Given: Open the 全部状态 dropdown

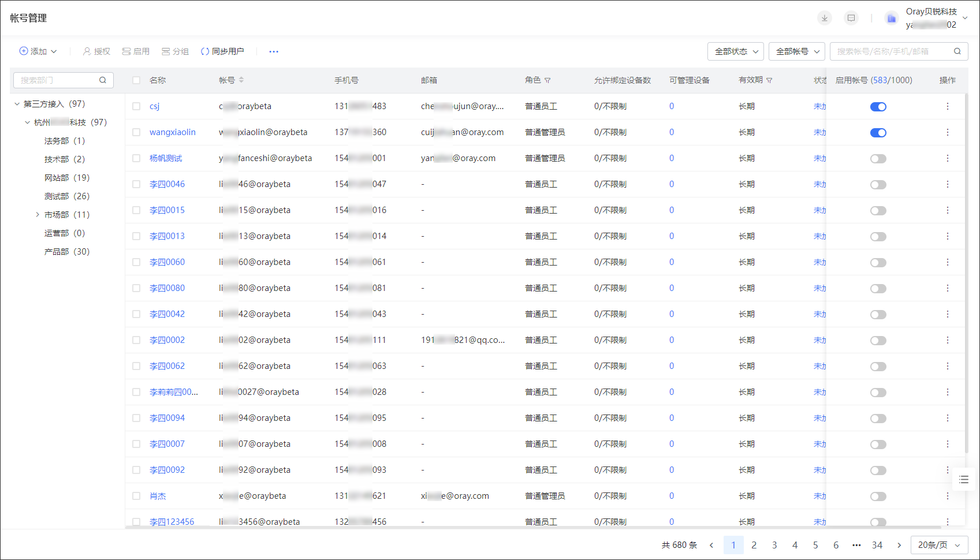Looking at the screenshot, I should tap(736, 51).
